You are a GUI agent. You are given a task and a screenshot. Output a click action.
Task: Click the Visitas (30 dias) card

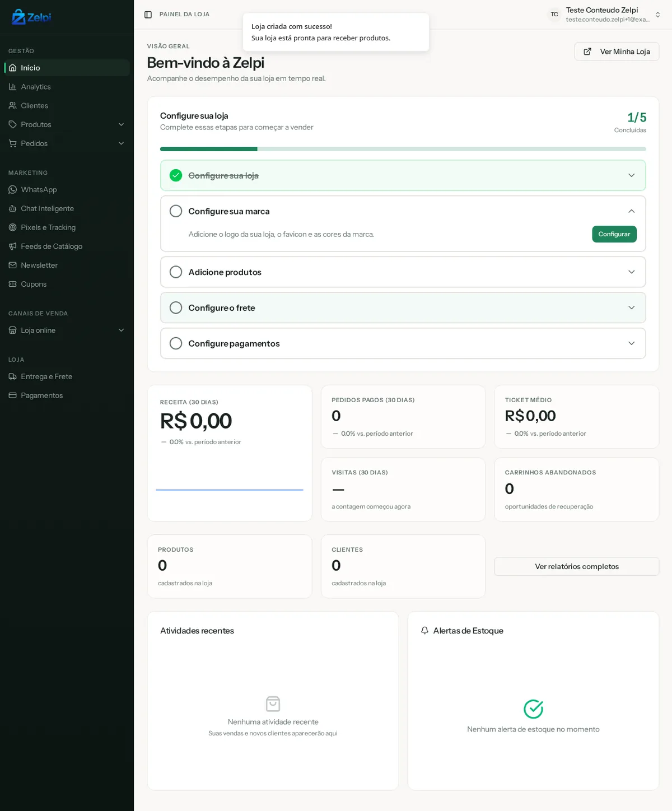403,490
